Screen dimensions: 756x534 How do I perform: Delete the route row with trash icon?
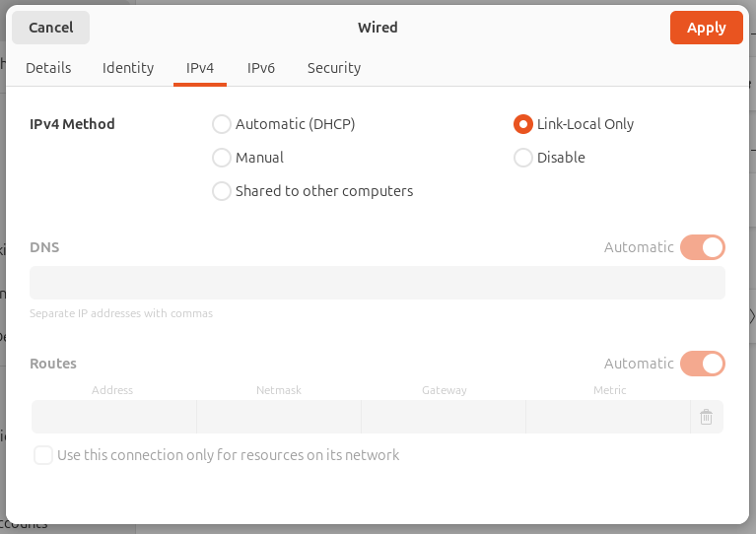click(706, 417)
